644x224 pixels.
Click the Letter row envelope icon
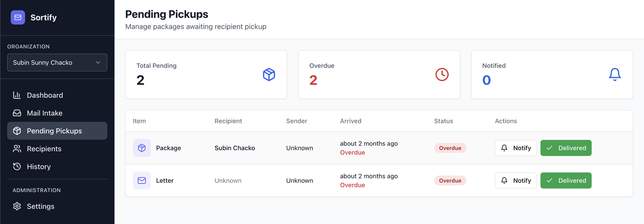[142, 180]
